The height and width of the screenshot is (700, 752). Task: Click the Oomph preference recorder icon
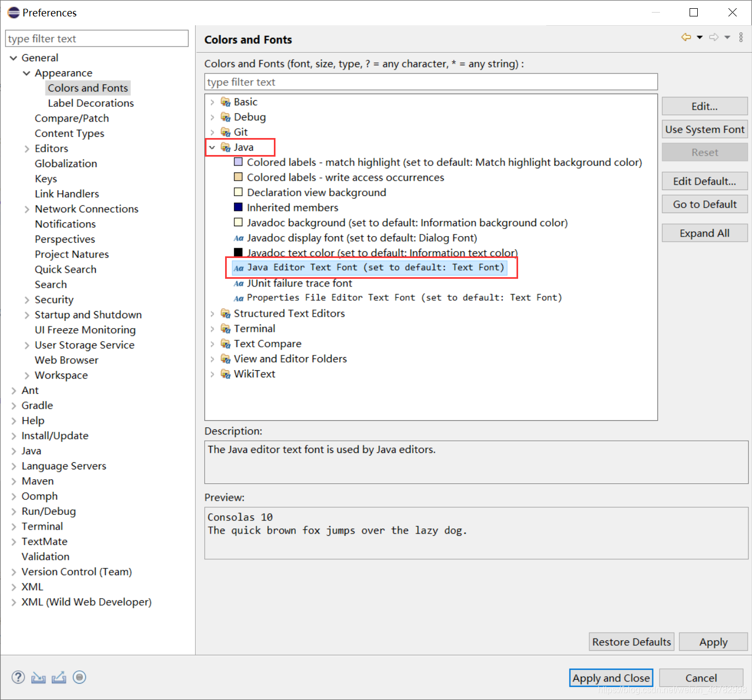click(79, 678)
